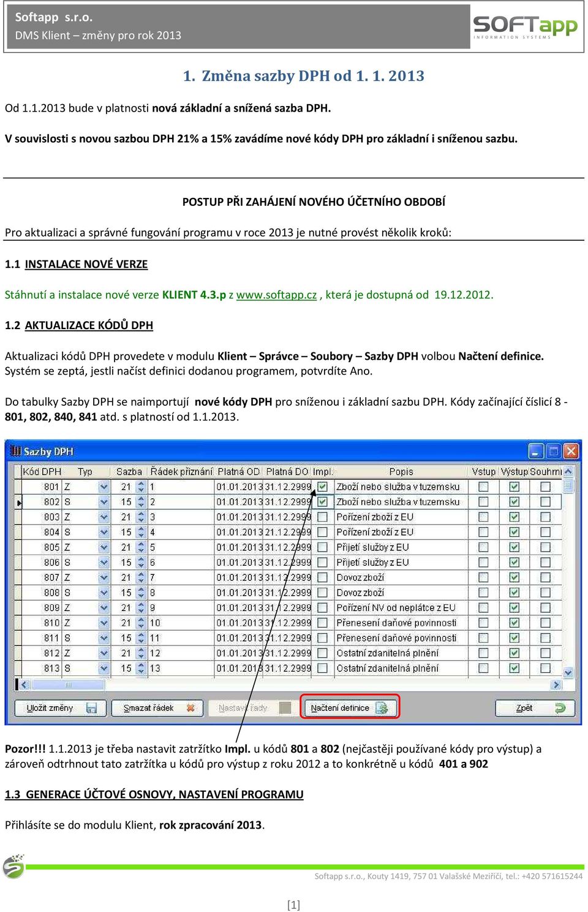This screenshot has width=588, height=912.
Task: Toggle Impl. checkbox for code 802
Action: pos(323,502)
